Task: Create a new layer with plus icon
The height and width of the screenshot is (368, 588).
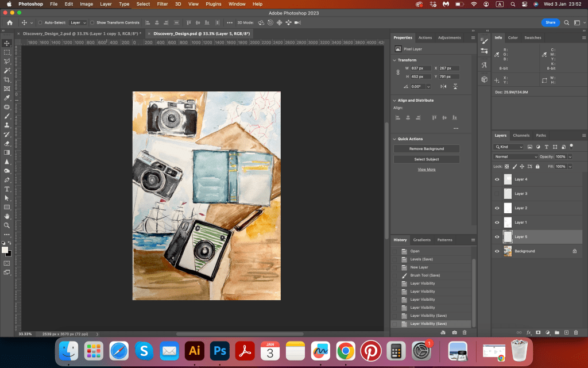Action: [566, 332]
